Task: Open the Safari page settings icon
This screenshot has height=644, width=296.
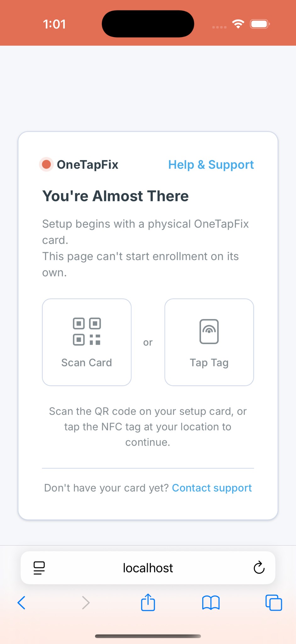Action: pos(39,568)
